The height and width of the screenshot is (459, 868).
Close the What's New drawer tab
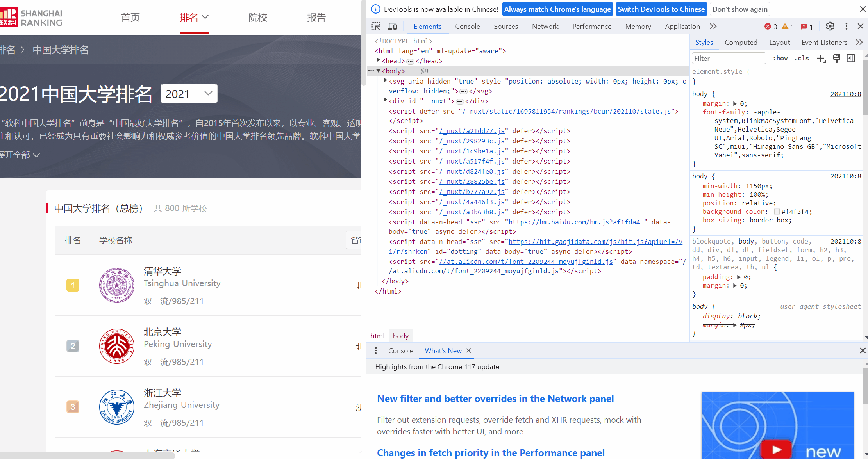[x=469, y=350]
